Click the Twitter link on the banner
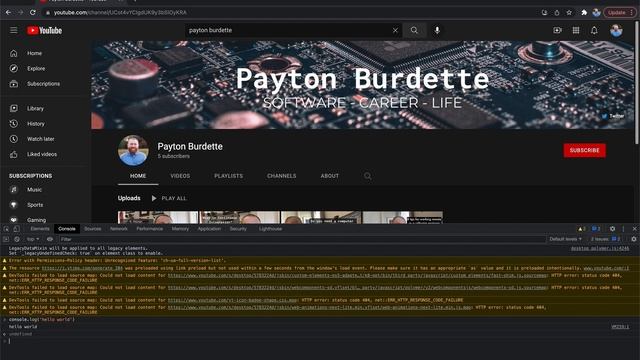Screen dimensions: 640x360 point(613,116)
